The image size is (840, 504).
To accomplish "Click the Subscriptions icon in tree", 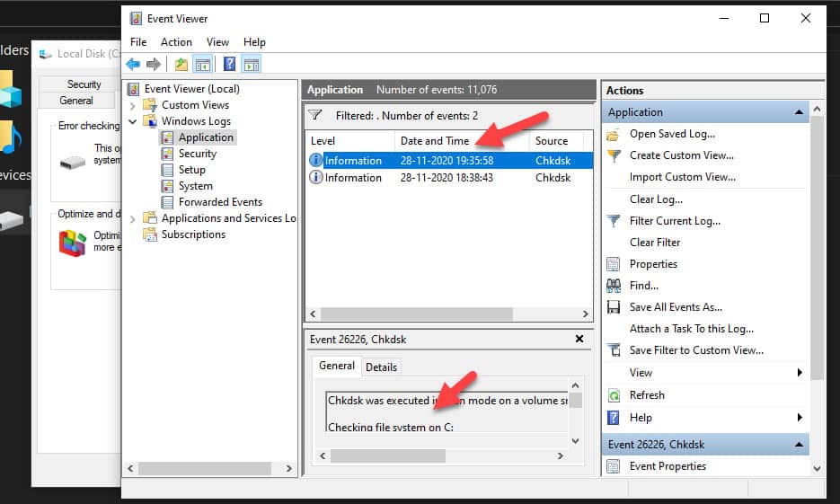I will pos(150,234).
